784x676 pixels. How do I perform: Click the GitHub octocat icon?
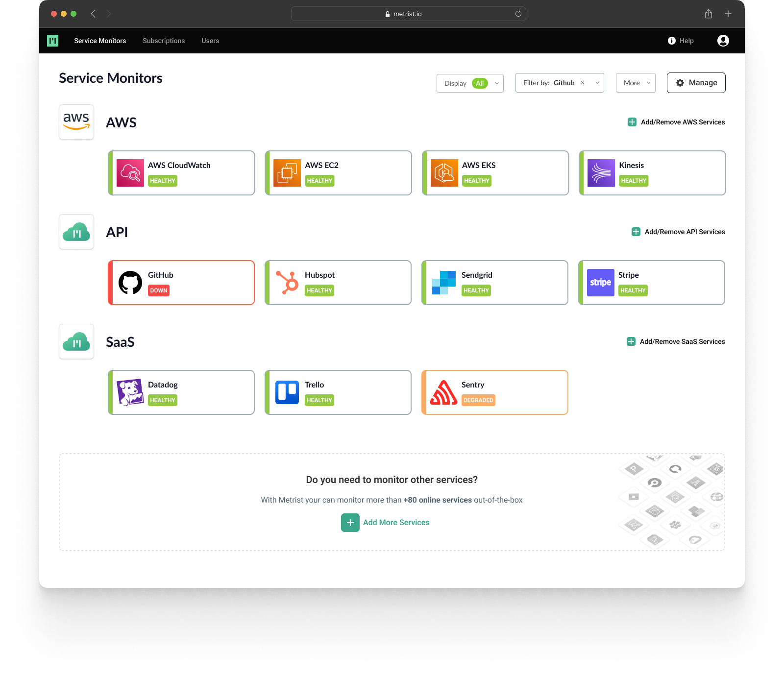click(x=130, y=283)
